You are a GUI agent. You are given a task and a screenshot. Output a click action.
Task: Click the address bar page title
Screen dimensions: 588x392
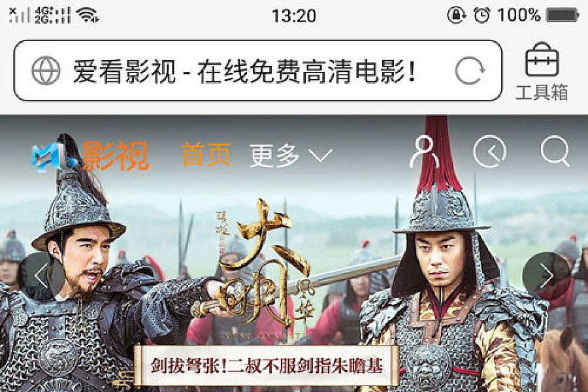tap(244, 71)
